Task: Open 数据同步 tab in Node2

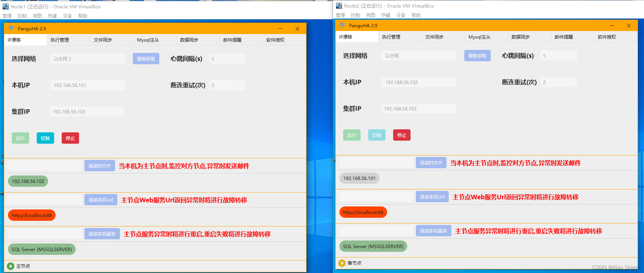Action: click(529, 37)
